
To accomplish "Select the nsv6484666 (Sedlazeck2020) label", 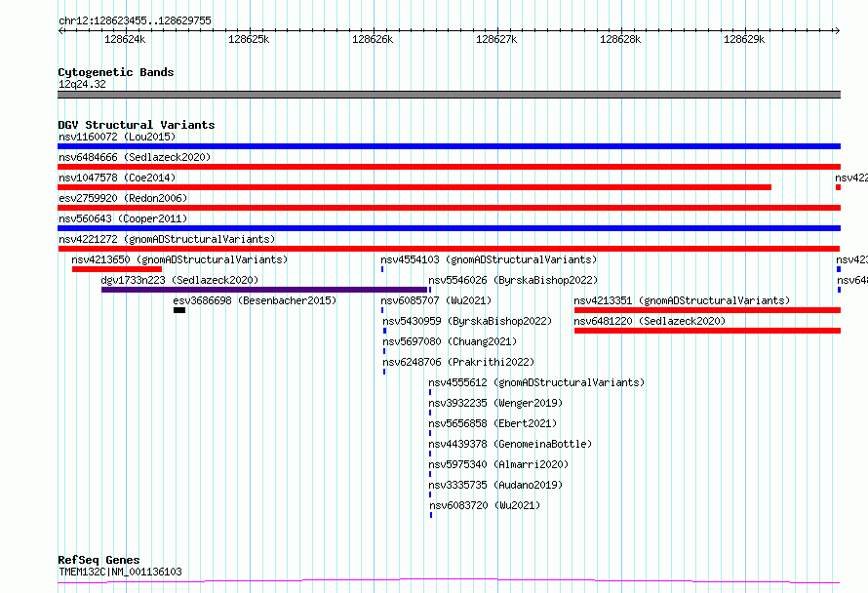I will (135, 157).
